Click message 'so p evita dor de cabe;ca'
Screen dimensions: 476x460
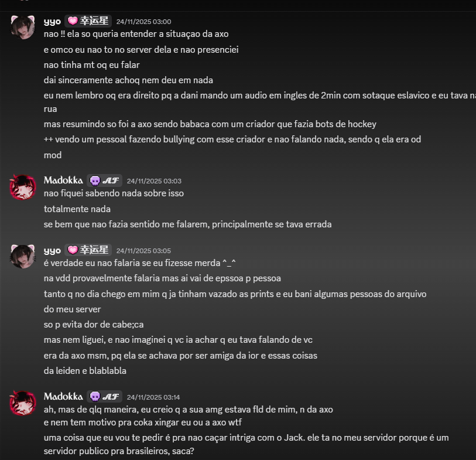[x=94, y=325]
